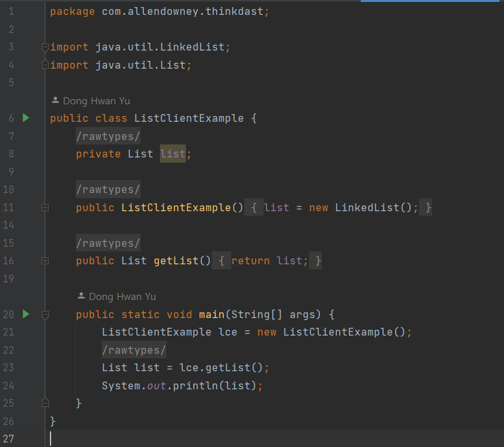The width and height of the screenshot is (504, 447).
Task: Run the ListClientExample class via gutter arrow
Action: (26, 118)
